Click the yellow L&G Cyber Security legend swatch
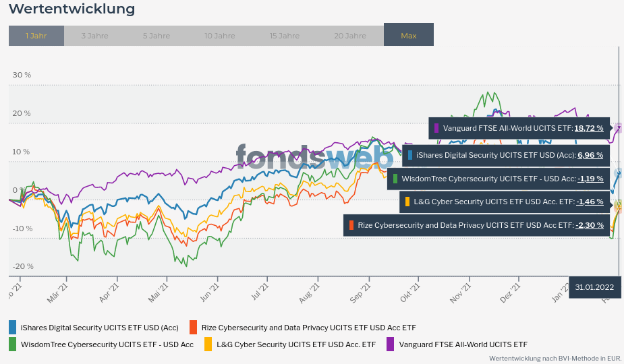Viewport: 624px width, 364px height. pos(208,344)
